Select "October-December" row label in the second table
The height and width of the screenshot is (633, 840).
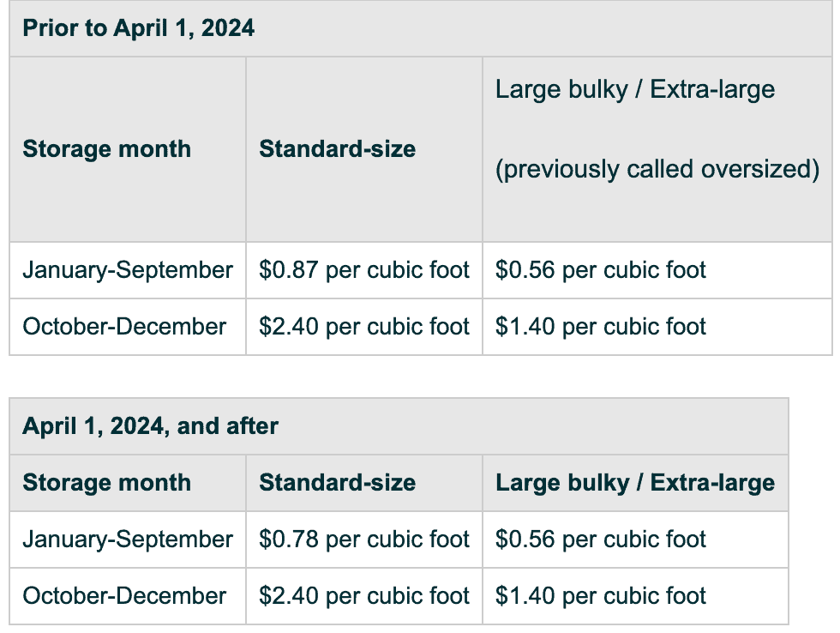tap(125, 596)
